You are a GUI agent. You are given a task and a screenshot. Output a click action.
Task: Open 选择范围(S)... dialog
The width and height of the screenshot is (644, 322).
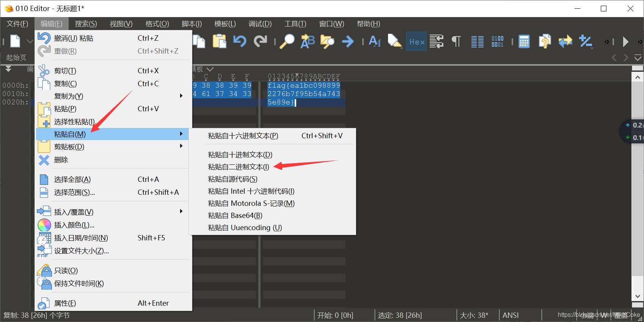click(x=113, y=192)
